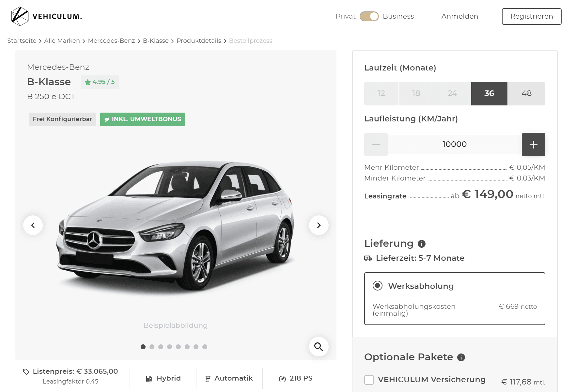The width and height of the screenshot is (576, 392).
Task: Click the 10000 kilometer value field
Action: click(x=455, y=145)
